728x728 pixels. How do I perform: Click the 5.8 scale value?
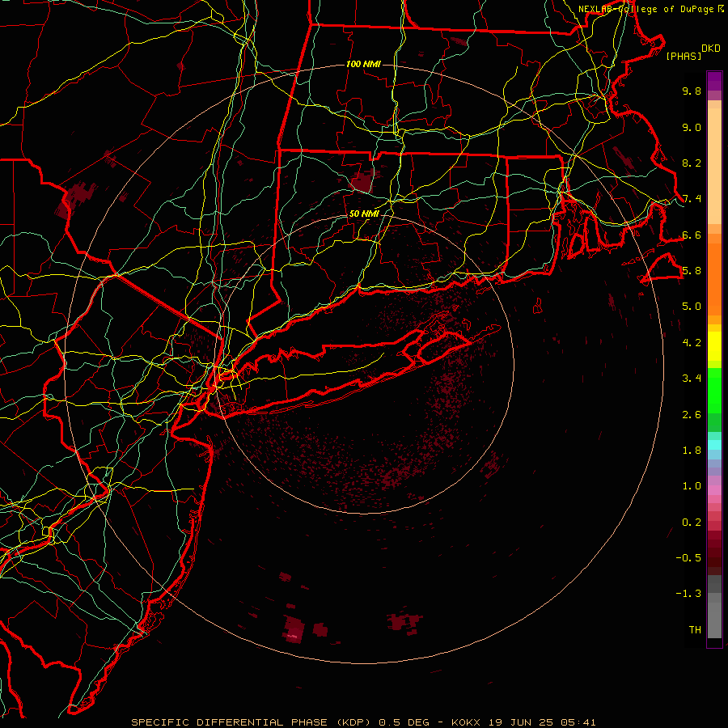(x=692, y=271)
